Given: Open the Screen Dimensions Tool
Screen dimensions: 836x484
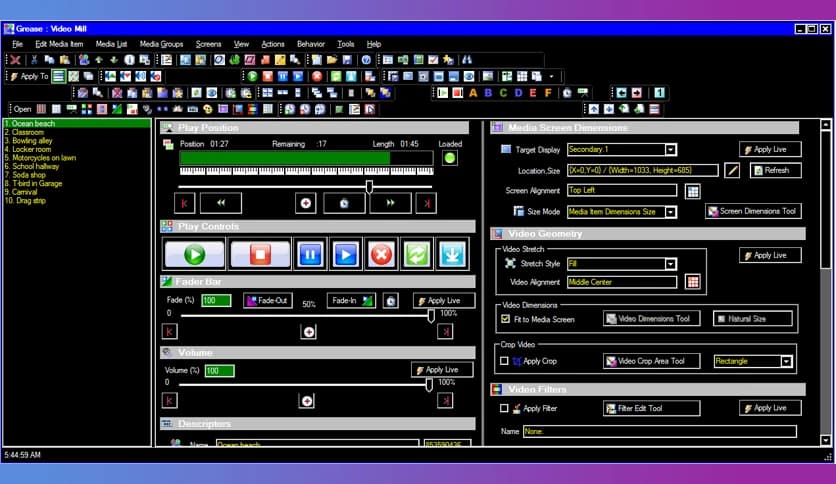Looking at the screenshot, I should point(753,211).
